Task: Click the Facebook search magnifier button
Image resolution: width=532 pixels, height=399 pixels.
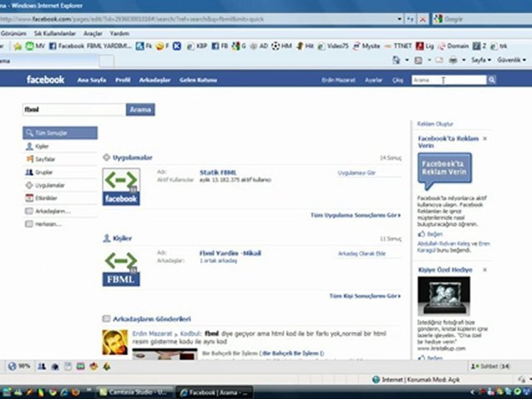Action: coord(492,80)
